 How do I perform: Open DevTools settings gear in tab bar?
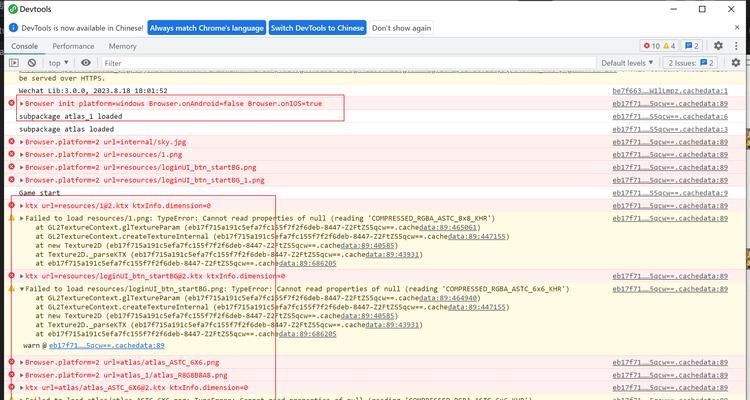pyautogui.click(x=718, y=46)
